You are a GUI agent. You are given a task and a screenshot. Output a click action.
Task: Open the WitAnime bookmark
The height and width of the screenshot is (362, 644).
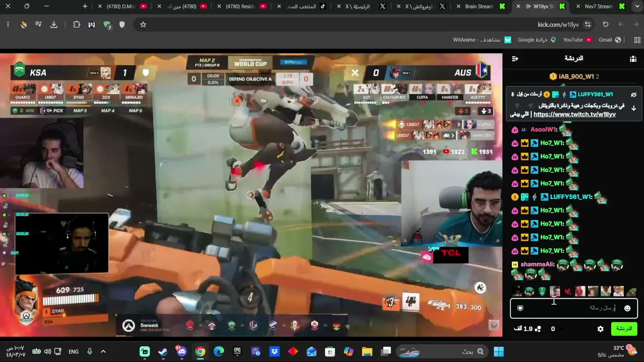click(x=482, y=40)
